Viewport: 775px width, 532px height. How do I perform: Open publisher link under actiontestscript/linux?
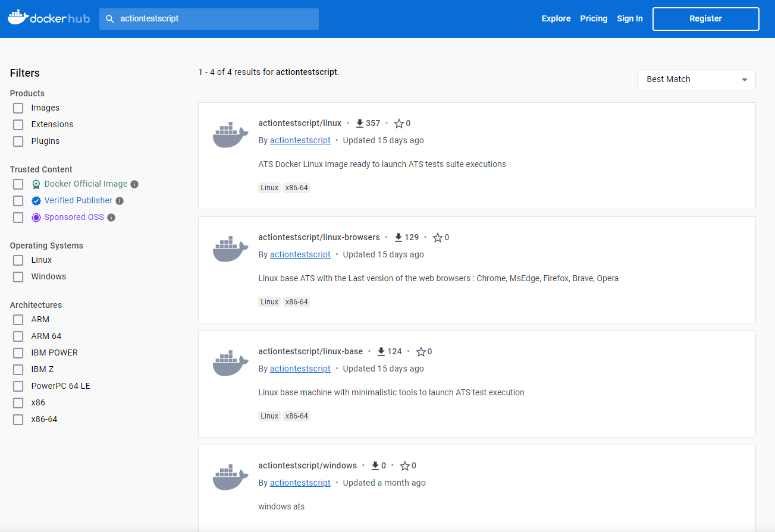click(300, 140)
